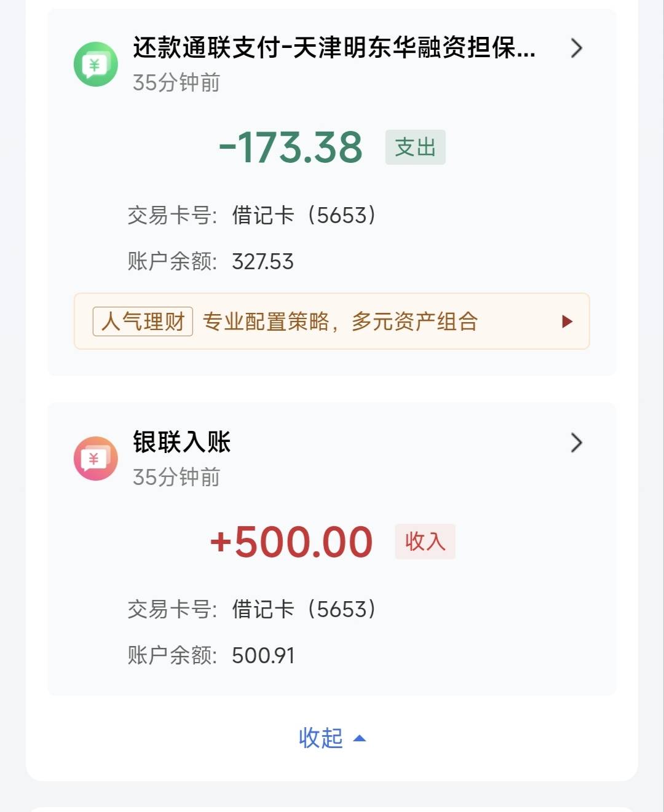664x812 pixels.
Task: Open the 专业配置策略，多元资产组合 promotion text
Action: click(340, 321)
